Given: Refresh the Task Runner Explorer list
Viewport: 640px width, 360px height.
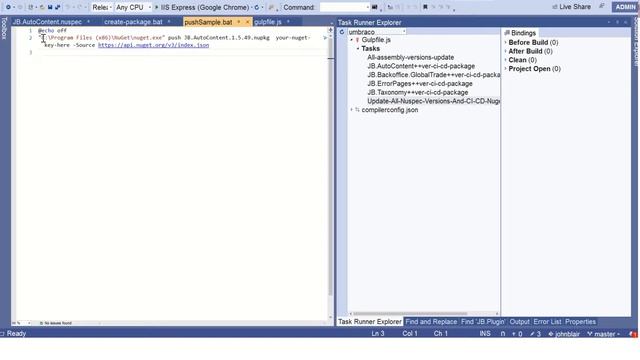Looking at the screenshot, I should tap(342, 32).
